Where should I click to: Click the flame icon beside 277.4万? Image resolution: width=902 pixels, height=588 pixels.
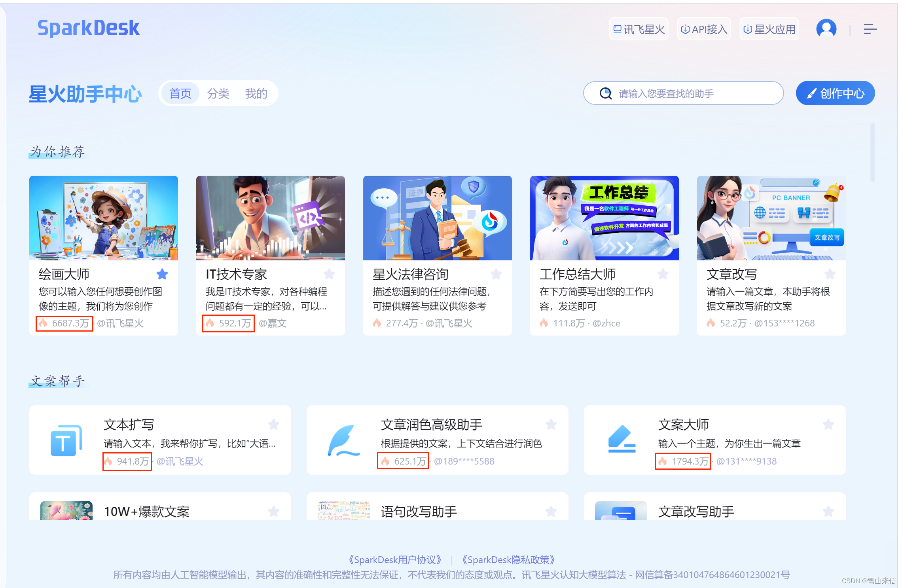[377, 323]
